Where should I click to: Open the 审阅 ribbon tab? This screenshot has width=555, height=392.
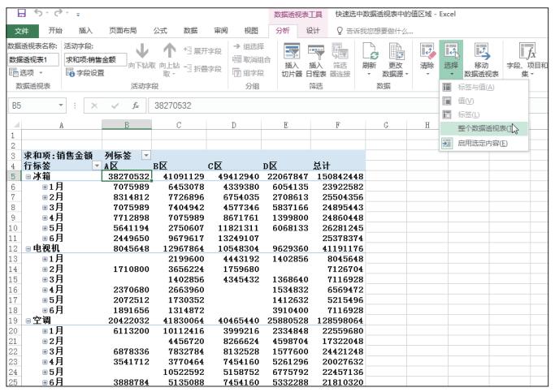pyautogui.click(x=221, y=31)
